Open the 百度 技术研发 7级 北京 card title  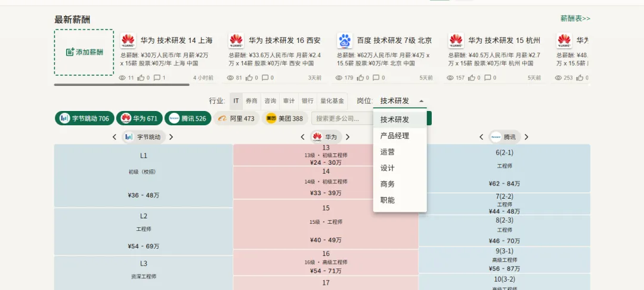pyautogui.click(x=394, y=40)
